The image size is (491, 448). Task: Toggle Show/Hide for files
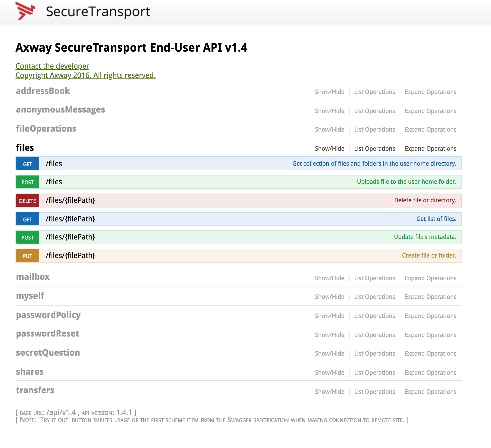pyautogui.click(x=329, y=149)
